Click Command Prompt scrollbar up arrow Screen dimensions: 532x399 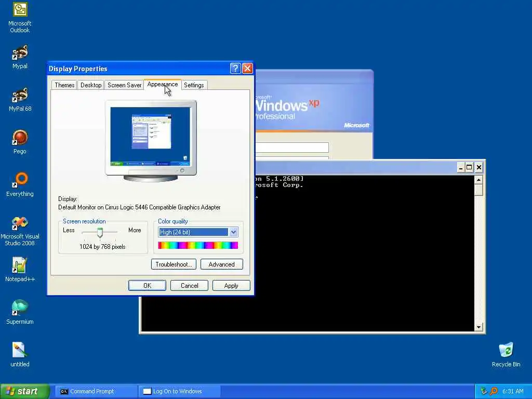tap(478, 180)
